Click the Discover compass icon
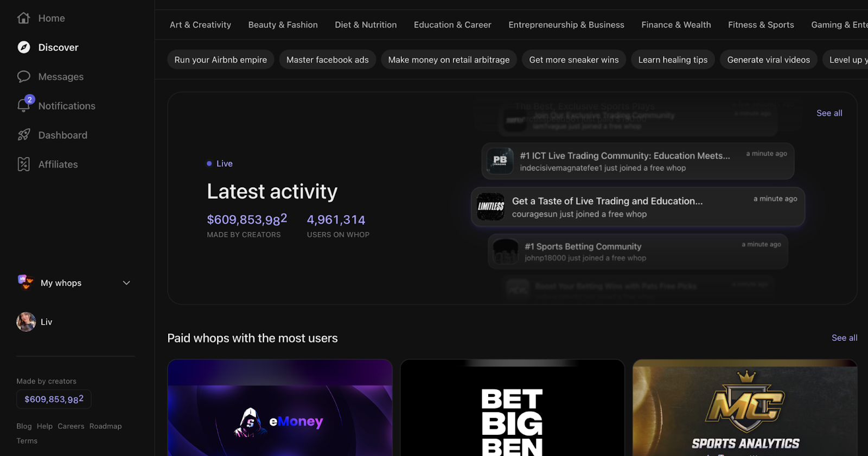 (x=23, y=47)
